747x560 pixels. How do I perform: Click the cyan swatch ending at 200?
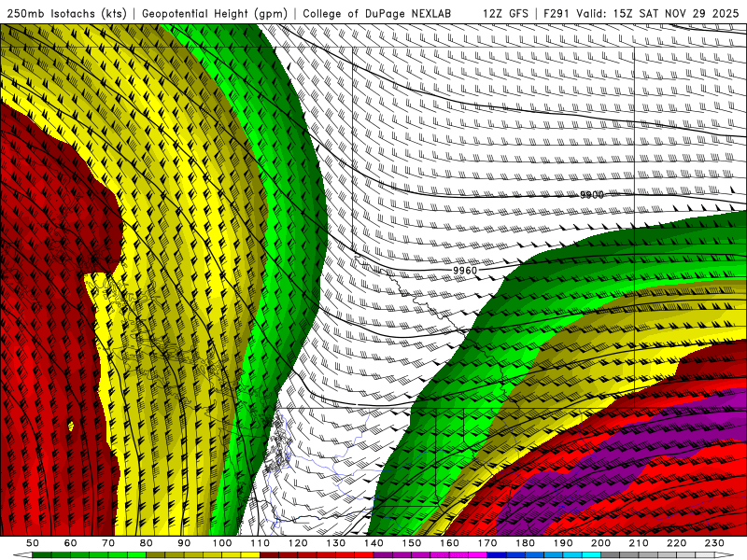(x=591, y=555)
